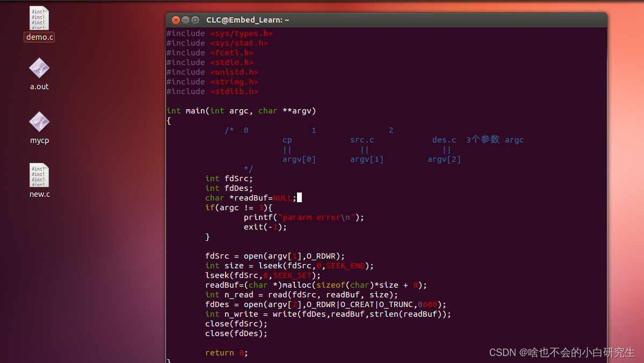Viewport: 644px width, 363px height.
Task: Click the return 0 statement
Action: point(226,352)
